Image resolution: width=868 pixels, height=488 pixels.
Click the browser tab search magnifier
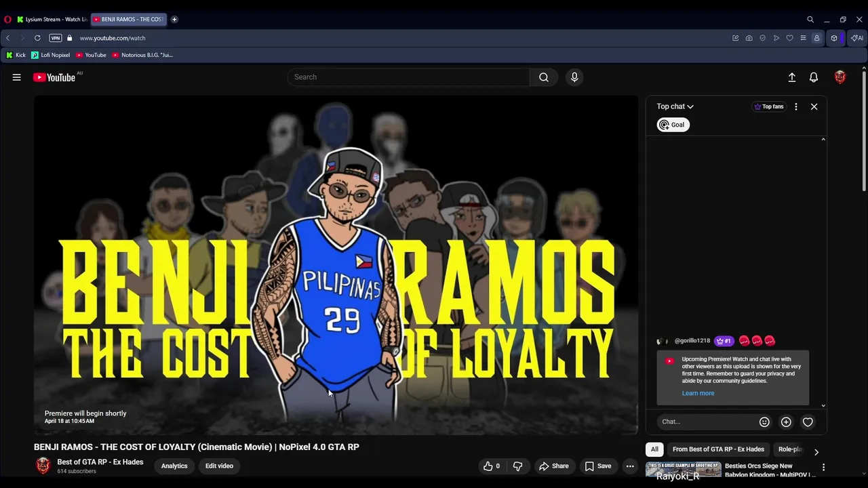810,20
